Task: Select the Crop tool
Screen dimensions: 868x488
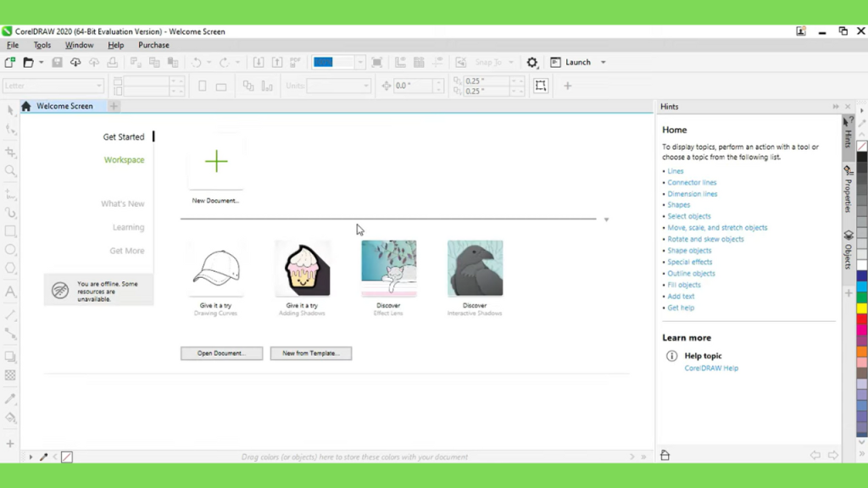Action: [x=10, y=151]
